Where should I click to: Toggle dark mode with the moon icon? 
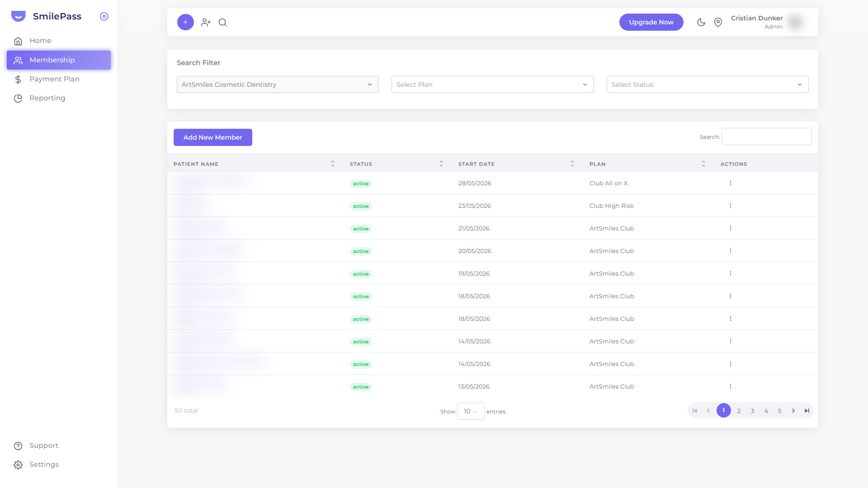tap(701, 22)
